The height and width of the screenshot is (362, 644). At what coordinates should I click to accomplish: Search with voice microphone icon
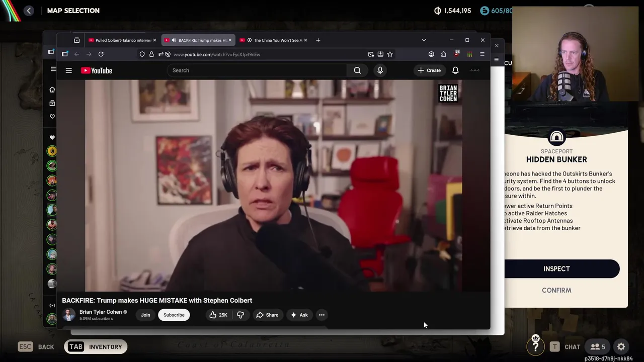pos(380,70)
